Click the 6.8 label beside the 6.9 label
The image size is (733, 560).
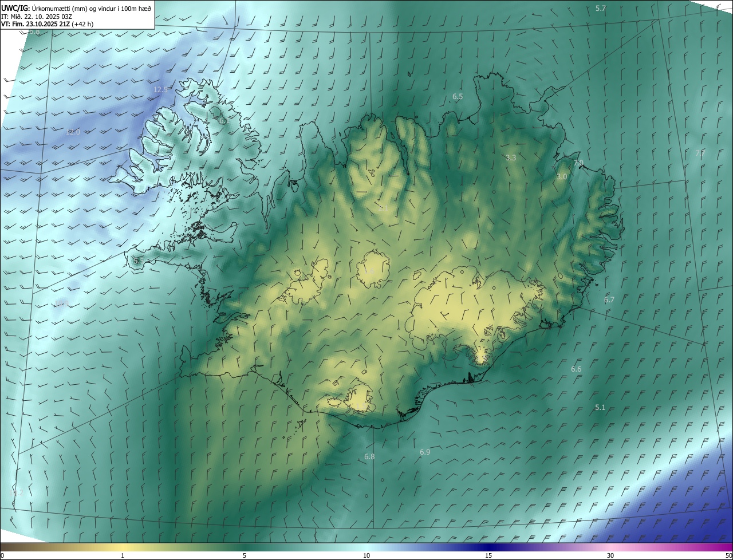pos(369,456)
